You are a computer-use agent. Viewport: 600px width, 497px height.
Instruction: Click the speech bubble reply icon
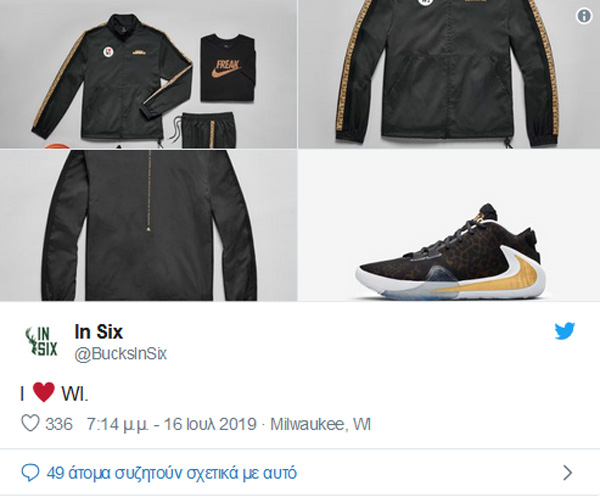30,473
